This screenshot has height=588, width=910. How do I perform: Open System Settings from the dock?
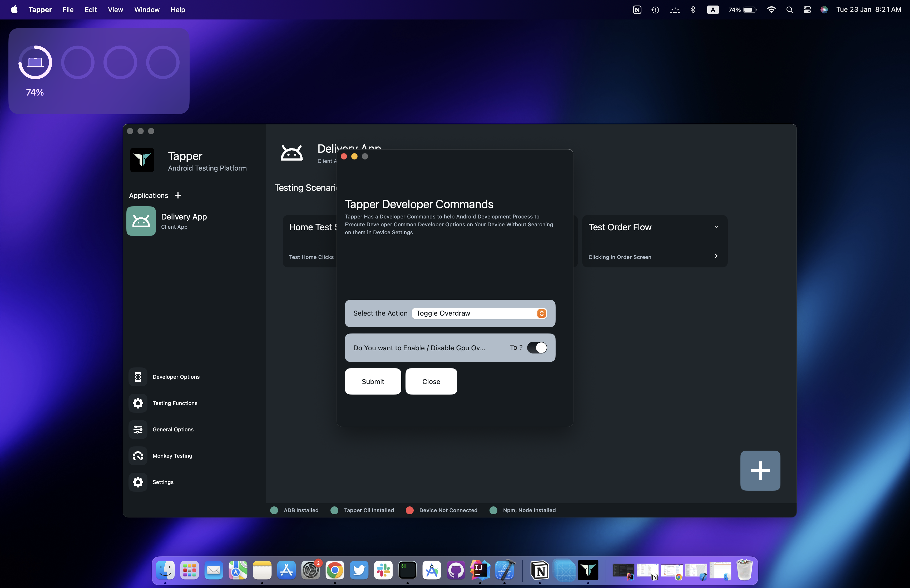(310, 570)
